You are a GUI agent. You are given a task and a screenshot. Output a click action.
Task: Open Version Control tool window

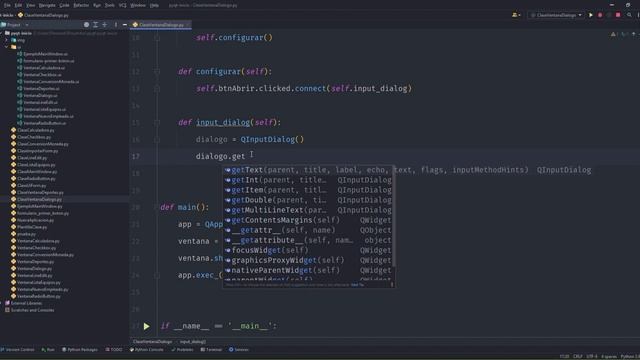point(18,350)
